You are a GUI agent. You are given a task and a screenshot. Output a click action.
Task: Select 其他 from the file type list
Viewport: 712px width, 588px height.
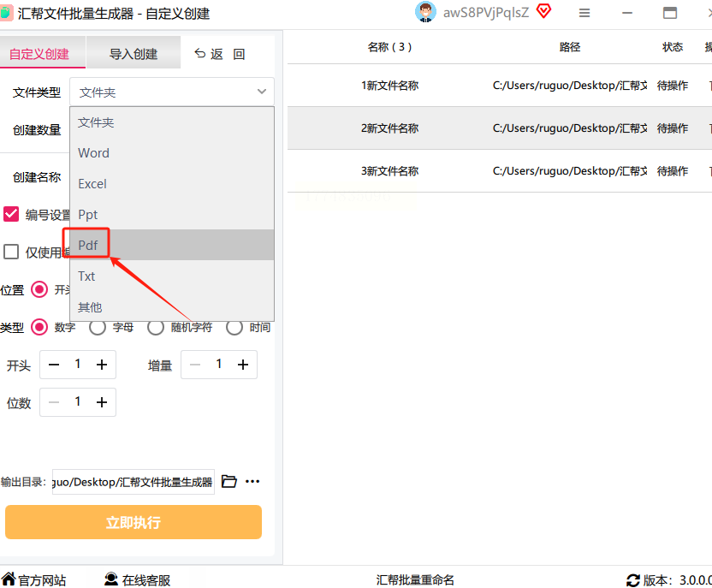pos(172,307)
